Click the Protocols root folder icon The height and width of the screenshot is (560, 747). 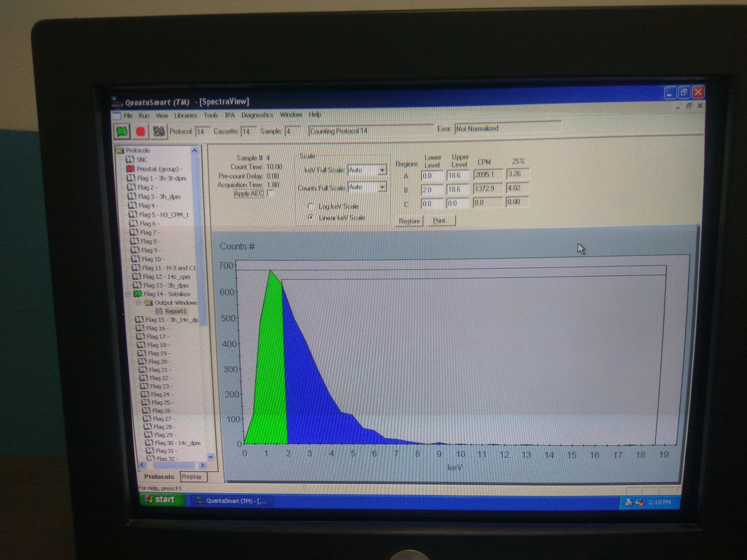pos(120,150)
